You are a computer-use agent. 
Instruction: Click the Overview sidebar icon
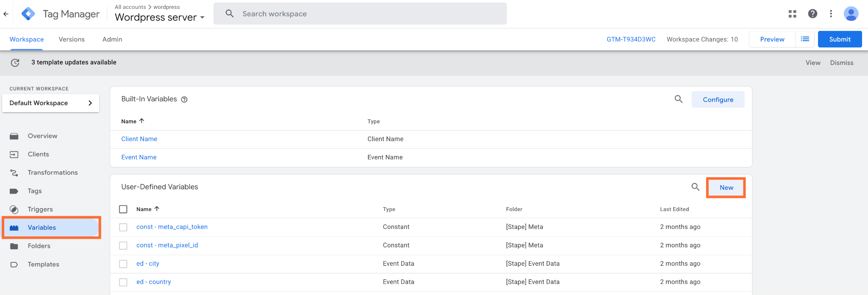point(14,136)
